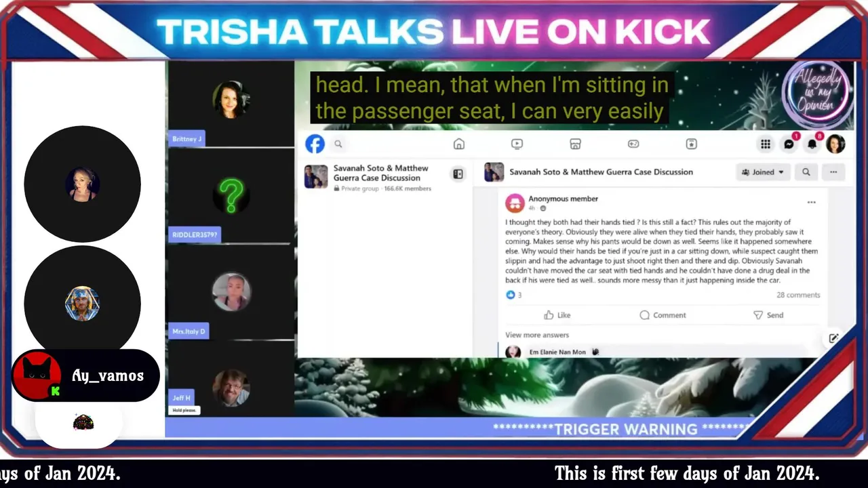Click the new message compose icon
The image size is (868, 488).
point(833,338)
